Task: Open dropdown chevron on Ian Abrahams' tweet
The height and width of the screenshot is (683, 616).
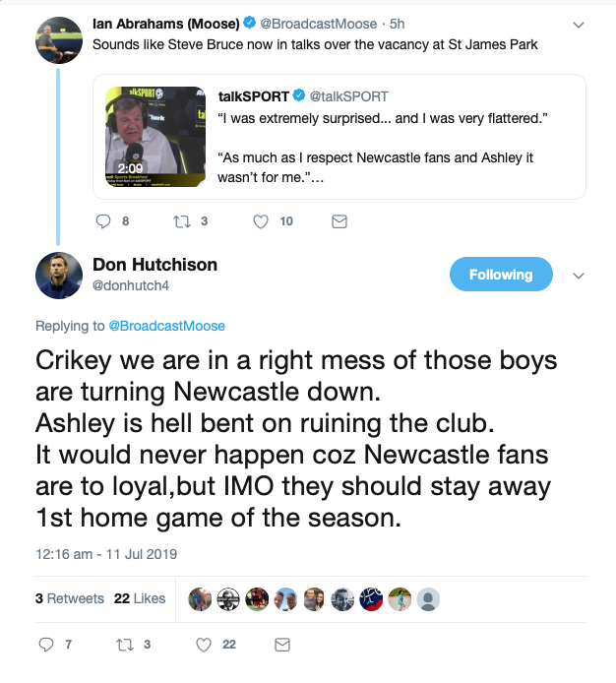Action: pos(578,25)
